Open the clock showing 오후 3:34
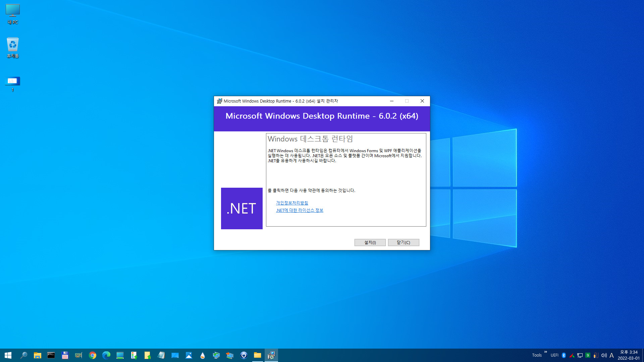 click(629, 355)
